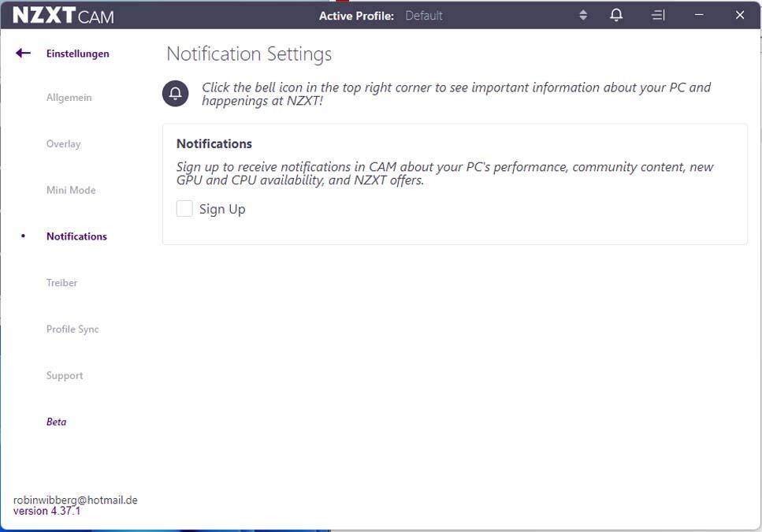
Task: Click the NZXT CAM logo
Action: pyautogui.click(x=63, y=16)
